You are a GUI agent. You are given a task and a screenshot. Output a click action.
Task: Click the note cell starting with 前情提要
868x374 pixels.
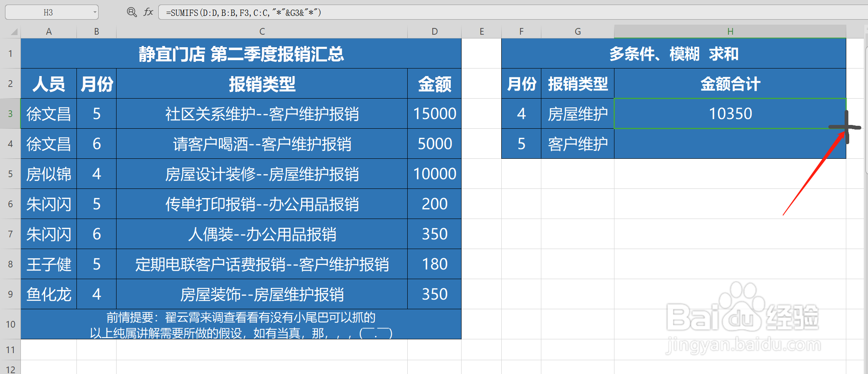[x=241, y=324]
